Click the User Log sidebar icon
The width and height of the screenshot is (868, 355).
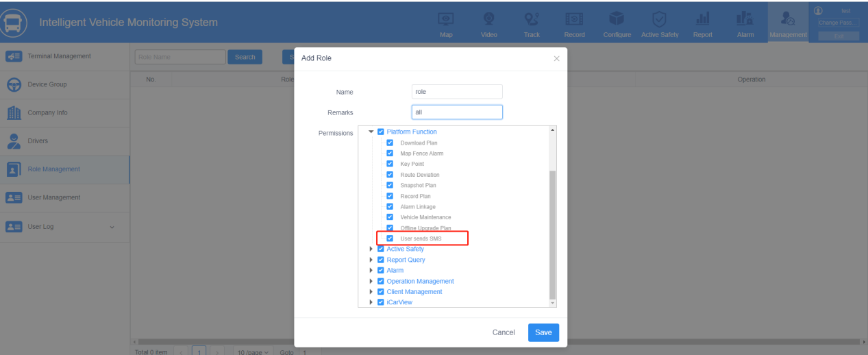click(x=14, y=226)
